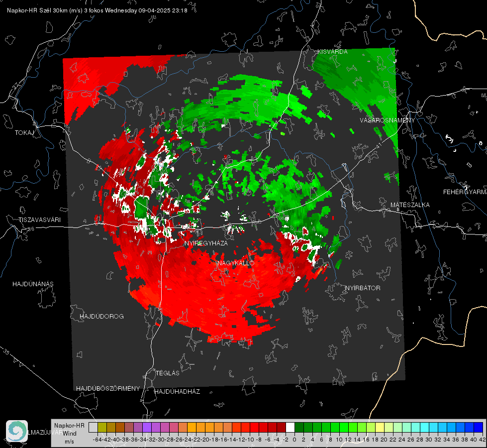
Task: Click the '42' value at the legend end
Action: pos(482,440)
